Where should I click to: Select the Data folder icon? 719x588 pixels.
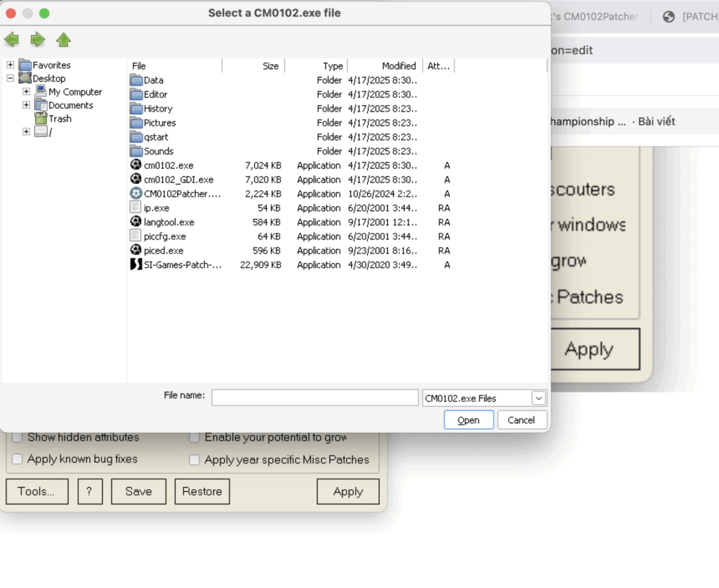136,80
